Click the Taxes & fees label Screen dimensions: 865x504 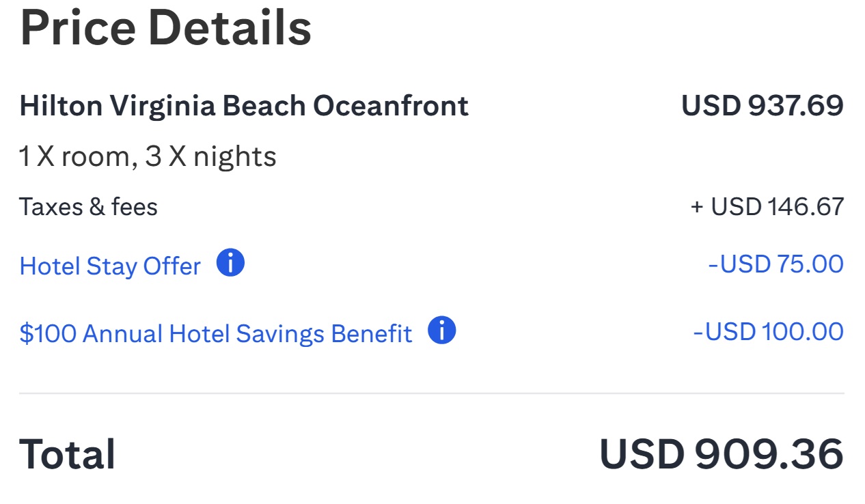point(89,206)
